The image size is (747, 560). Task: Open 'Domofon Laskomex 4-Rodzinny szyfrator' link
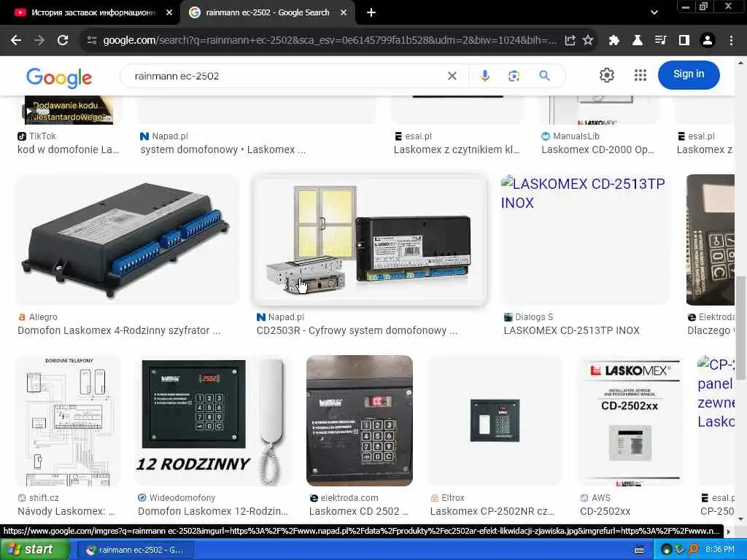[119, 330]
